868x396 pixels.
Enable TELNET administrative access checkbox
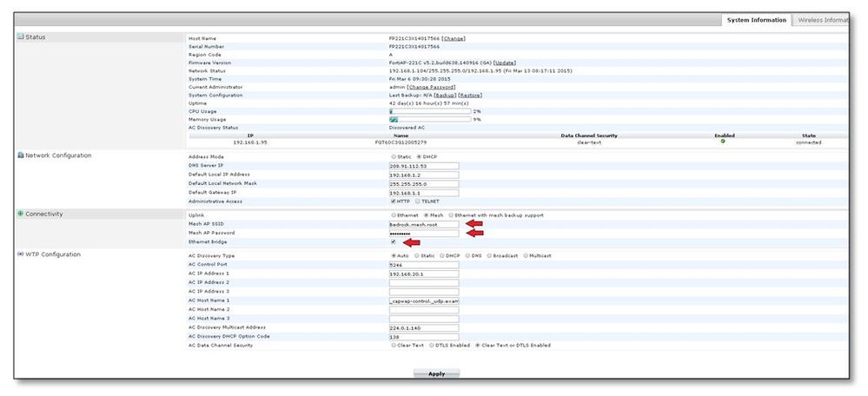coord(417,201)
